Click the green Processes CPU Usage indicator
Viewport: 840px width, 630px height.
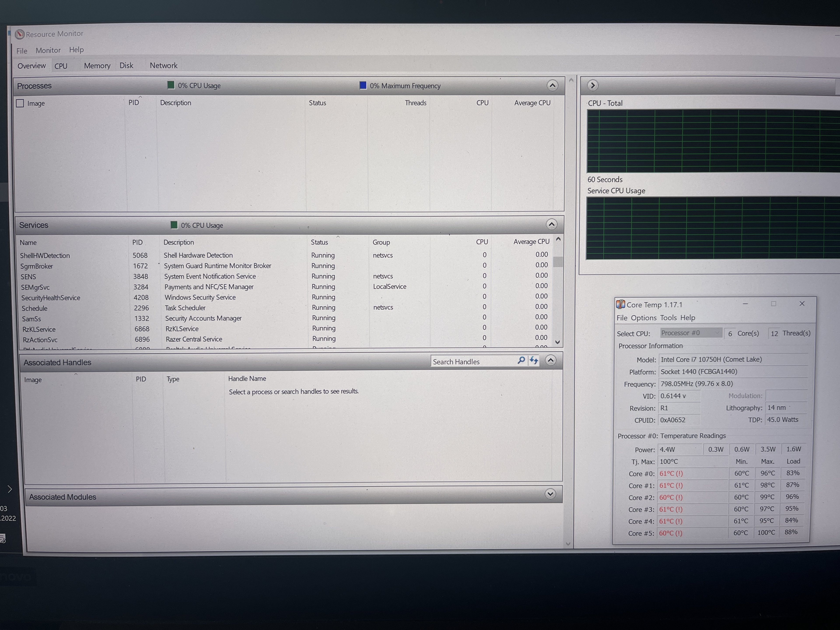coord(171,85)
